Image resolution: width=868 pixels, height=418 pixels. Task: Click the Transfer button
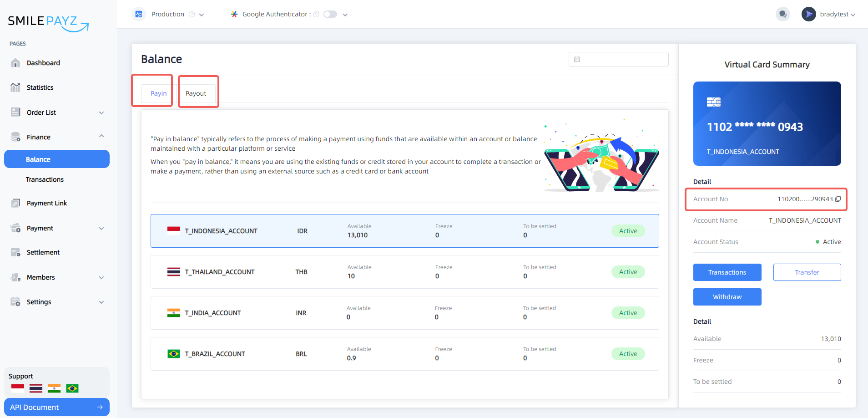[807, 272]
